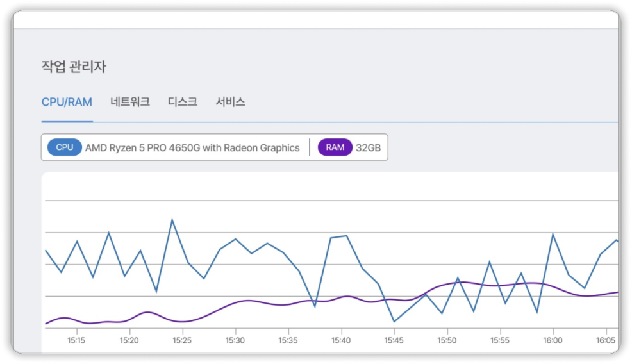Image resolution: width=632 pixels, height=364 pixels.
Task: Switch to the 서비스 tab
Action: point(231,102)
